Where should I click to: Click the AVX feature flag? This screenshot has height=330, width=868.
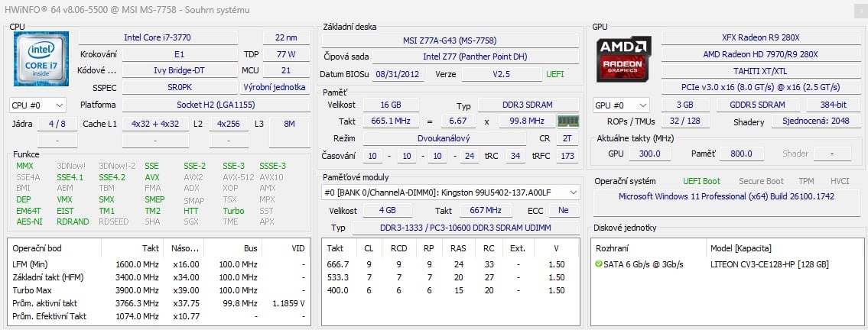152,177
